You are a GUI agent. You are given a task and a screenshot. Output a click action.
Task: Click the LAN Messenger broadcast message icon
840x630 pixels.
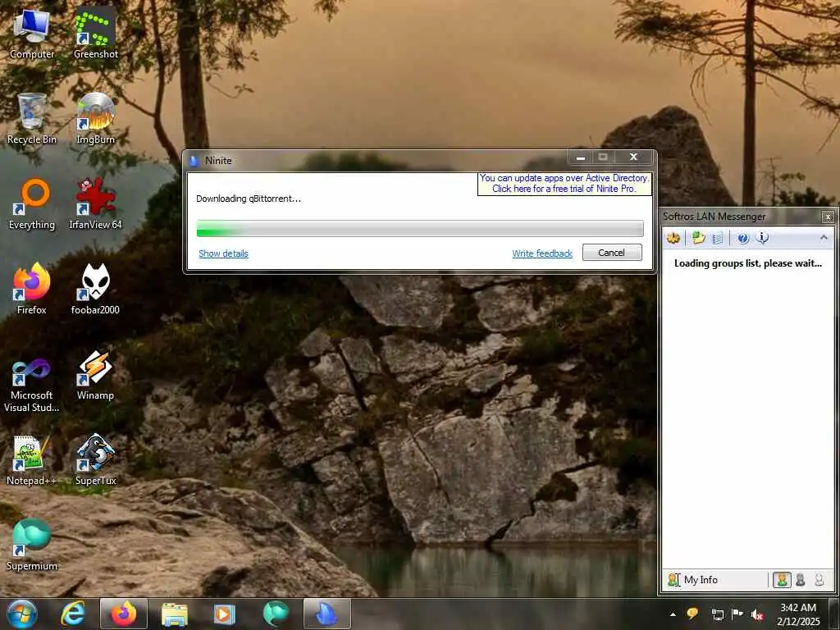(x=673, y=238)
